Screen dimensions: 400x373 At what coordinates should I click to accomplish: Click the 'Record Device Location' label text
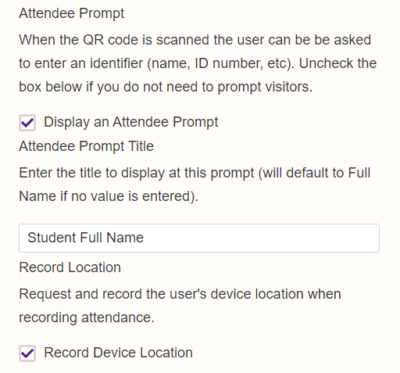click(x=118, y=353)
